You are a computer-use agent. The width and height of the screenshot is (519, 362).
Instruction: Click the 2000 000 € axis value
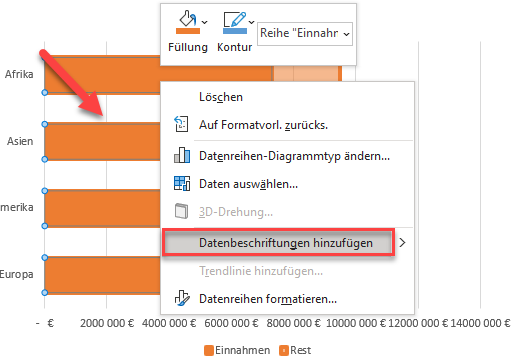point(107,323)
